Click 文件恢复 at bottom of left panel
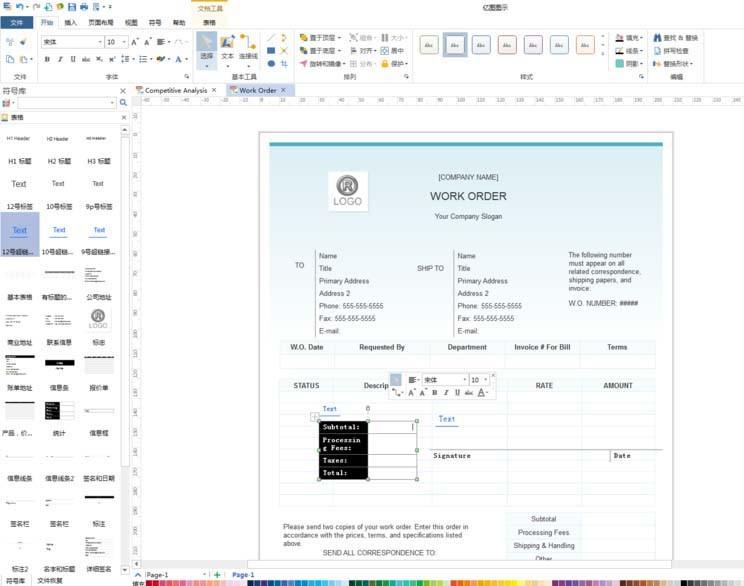Image resolution: width=744 pixels, height=586 pixels. click(x=51, y=580)
